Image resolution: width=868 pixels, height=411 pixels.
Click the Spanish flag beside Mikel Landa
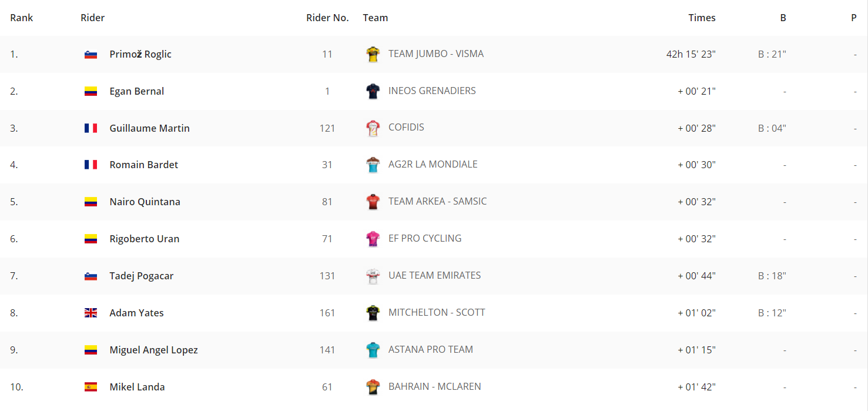coord(91,387)
